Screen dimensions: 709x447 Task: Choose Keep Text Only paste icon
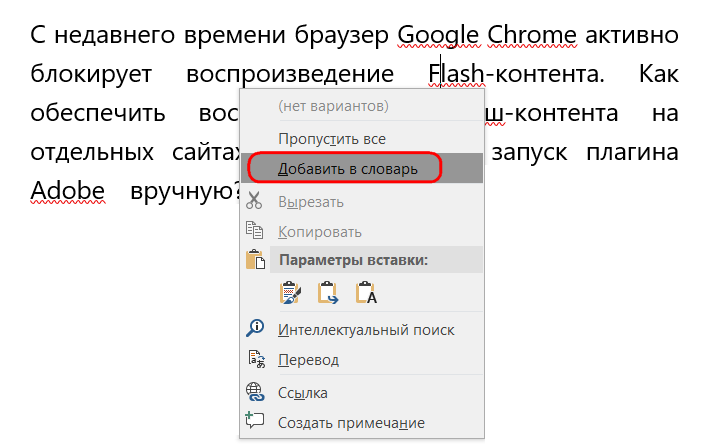click(366, 293)
